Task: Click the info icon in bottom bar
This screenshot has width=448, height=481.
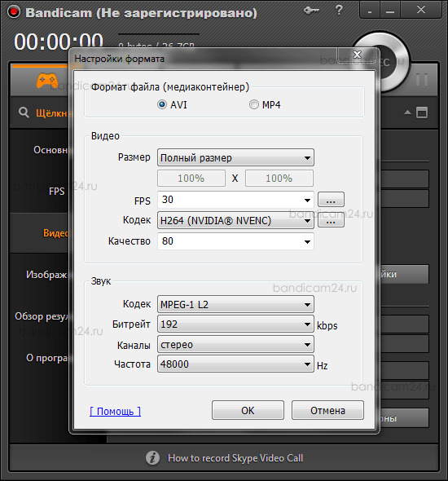Action: [152, 458]
